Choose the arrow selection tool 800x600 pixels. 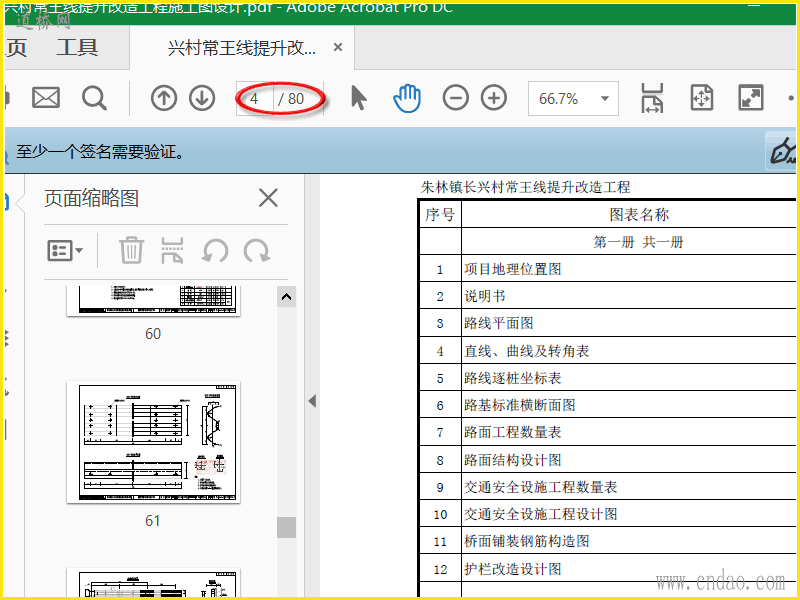pos(359,97)
